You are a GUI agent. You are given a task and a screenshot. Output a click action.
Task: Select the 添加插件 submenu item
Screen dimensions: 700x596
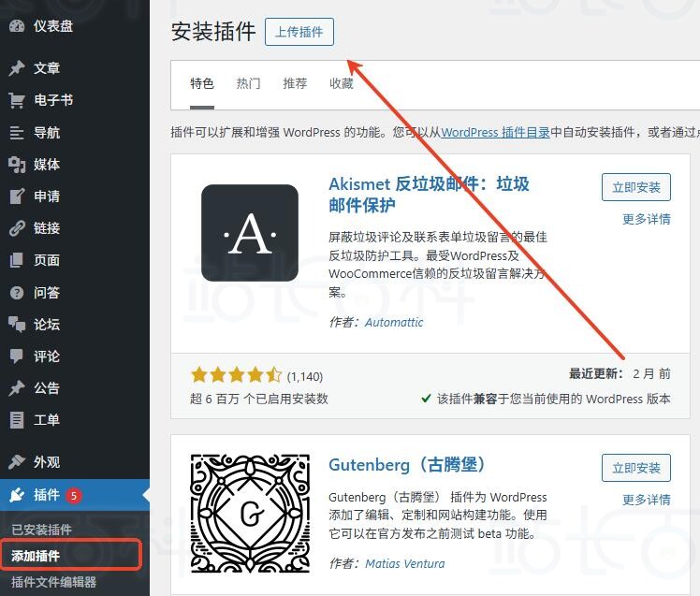36,556
